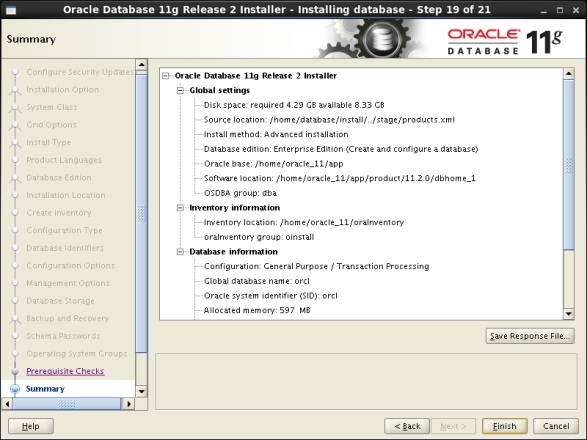587x440 pixels.
Task: Click the sidebar scroll left arrow
Action: tap(7, 404)
